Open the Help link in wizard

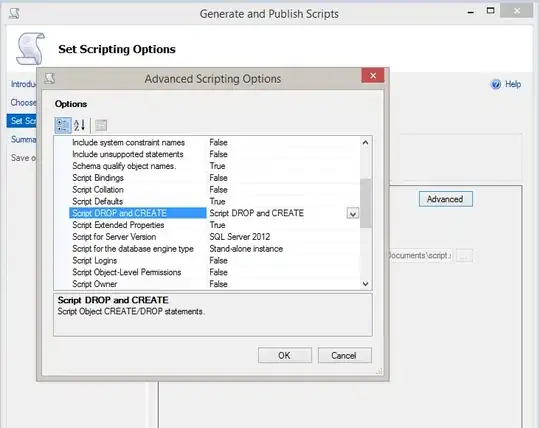click(x=513, y=84)
